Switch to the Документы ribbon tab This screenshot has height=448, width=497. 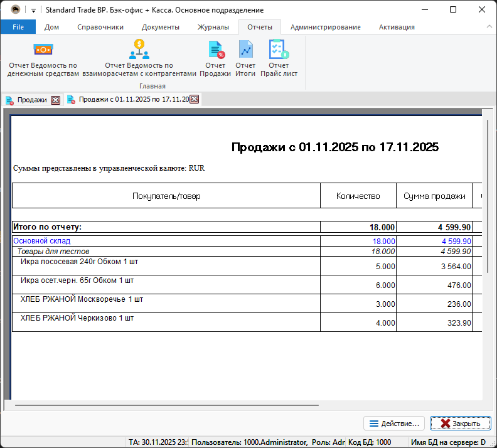click(x=161, y=27)
